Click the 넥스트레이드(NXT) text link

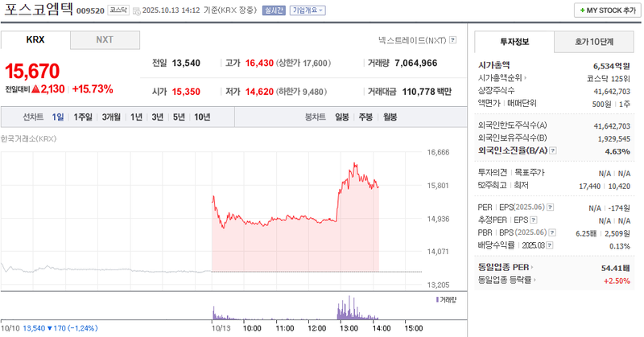[412, 39]
